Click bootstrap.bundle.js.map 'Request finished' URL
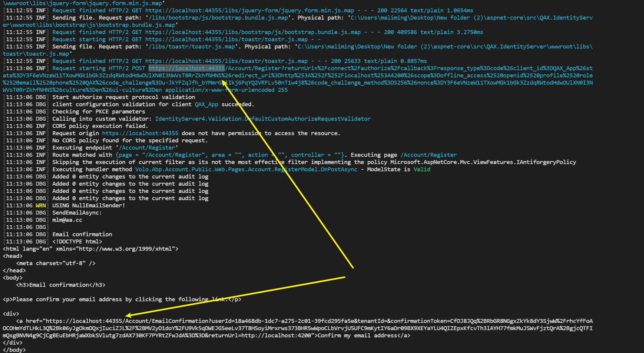The width and height of the screenshot is (644, 353). coord(253,32)
